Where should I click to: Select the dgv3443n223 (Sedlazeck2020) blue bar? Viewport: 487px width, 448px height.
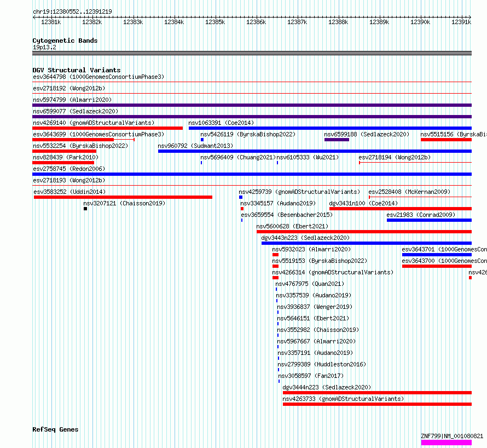[367, 243]
